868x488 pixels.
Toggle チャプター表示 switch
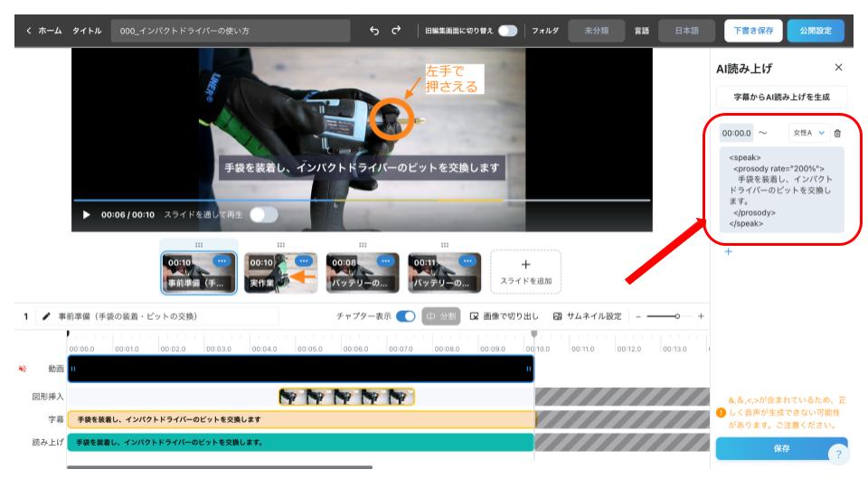[406, 316]
